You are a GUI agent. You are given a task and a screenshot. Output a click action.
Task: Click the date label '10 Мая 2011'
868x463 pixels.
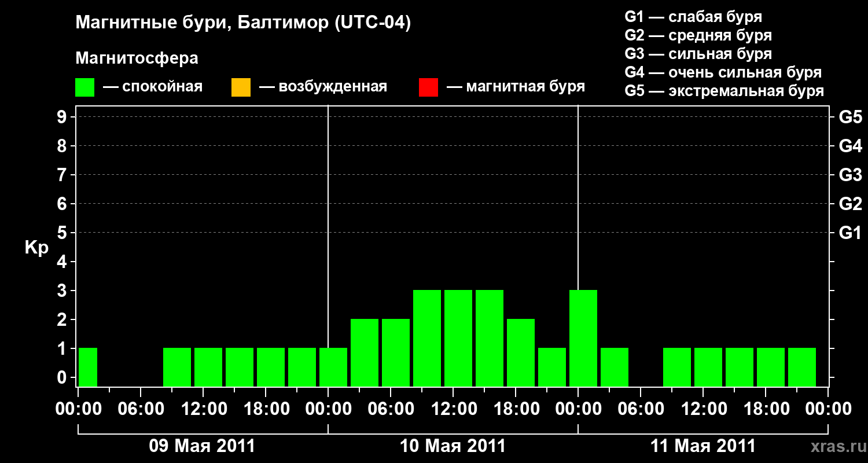[x=453, y=446]
